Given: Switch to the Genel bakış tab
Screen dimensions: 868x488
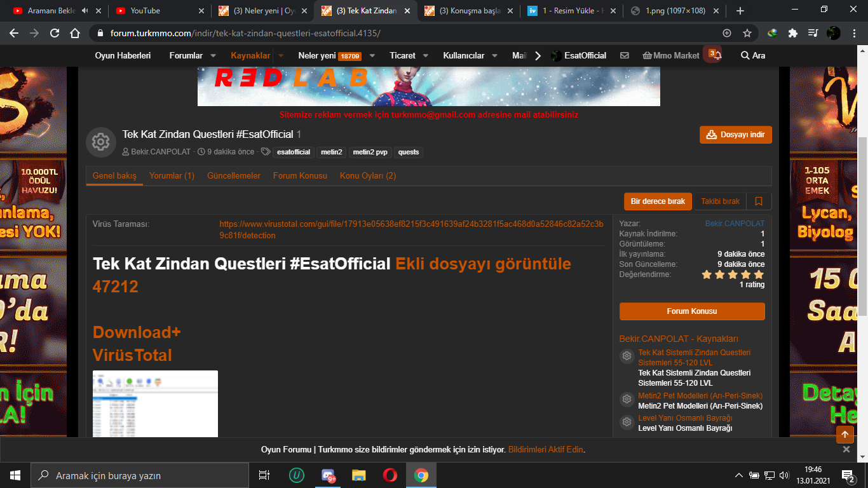Looking at the screenshot, I should pos(114,175).
